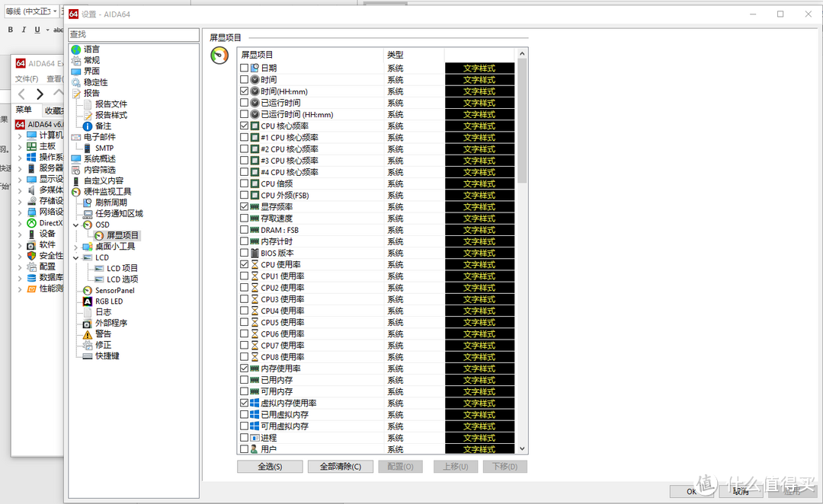Switch to the 菜单 tab

click(24, 110)
